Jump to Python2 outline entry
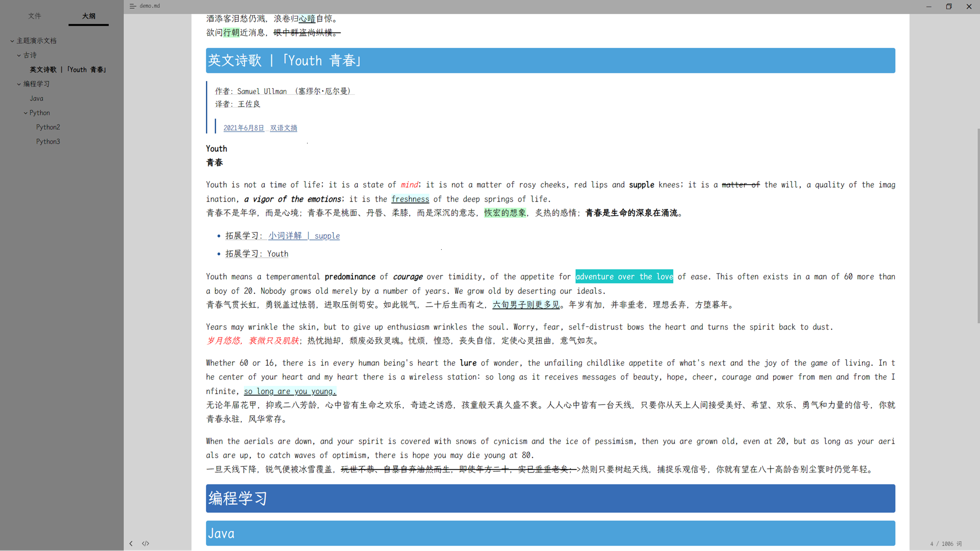Screen dimensions: 980x551 (48, 127)
